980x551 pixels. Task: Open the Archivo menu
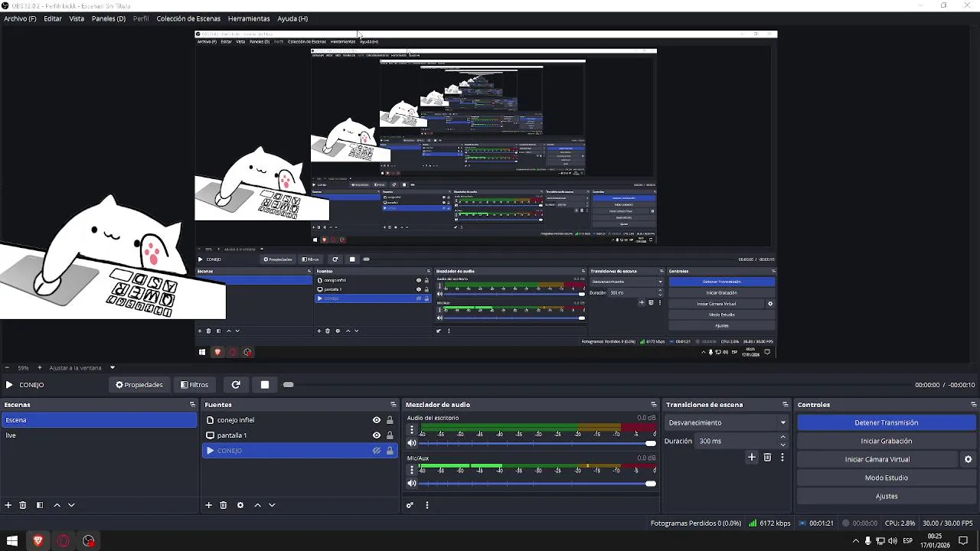point(20,18)
